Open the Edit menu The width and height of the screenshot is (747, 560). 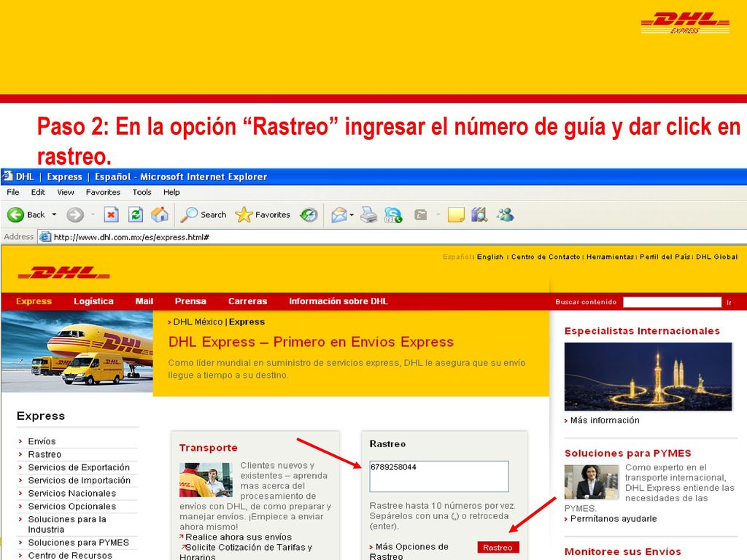(x=38, y=192)
